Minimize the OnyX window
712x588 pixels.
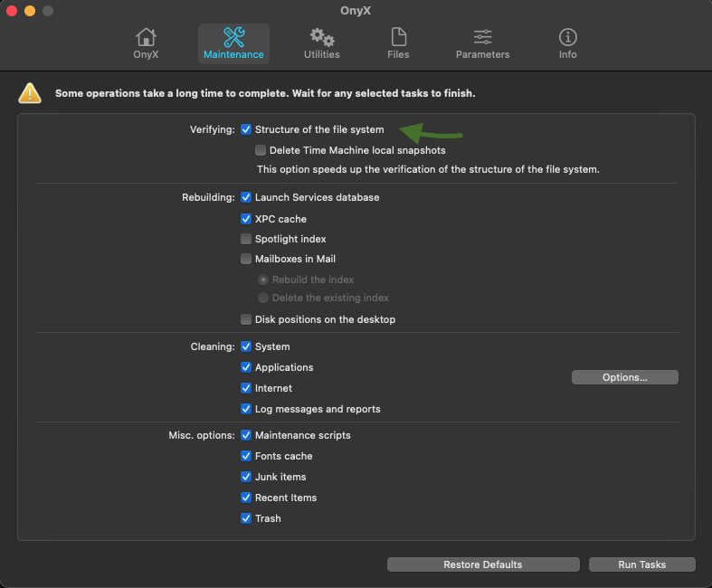click(x=30, y=11)
